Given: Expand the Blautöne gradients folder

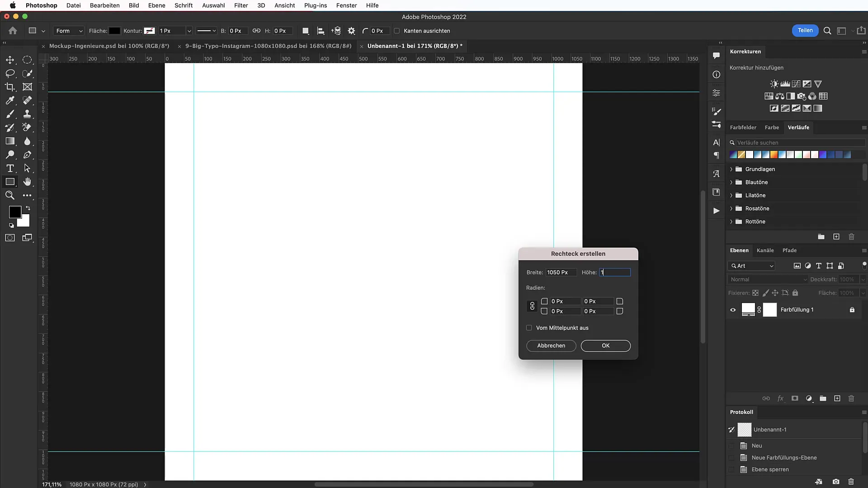Looking at the screenshot, I should tap(731, 182).
